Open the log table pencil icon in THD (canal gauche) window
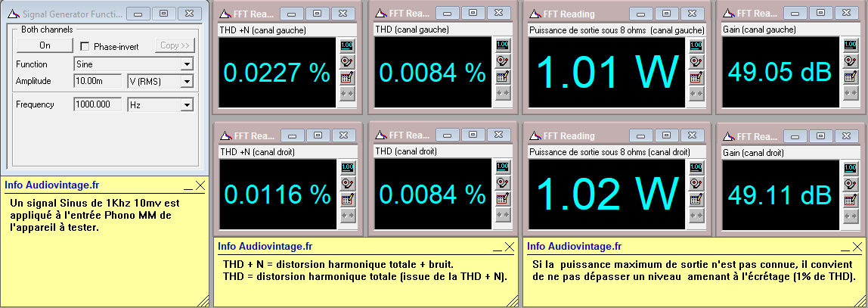The width and height of the screenshot is (868, 308). coord(502,77)
